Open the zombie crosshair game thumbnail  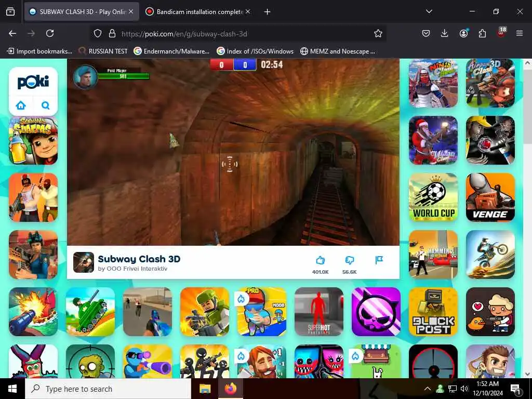[90, 362]
